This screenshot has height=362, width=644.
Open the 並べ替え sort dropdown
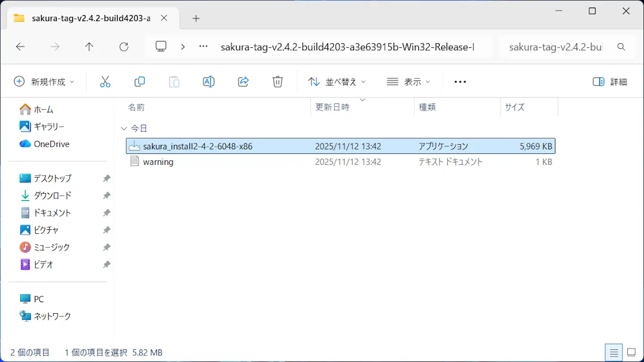coord(337,81)
